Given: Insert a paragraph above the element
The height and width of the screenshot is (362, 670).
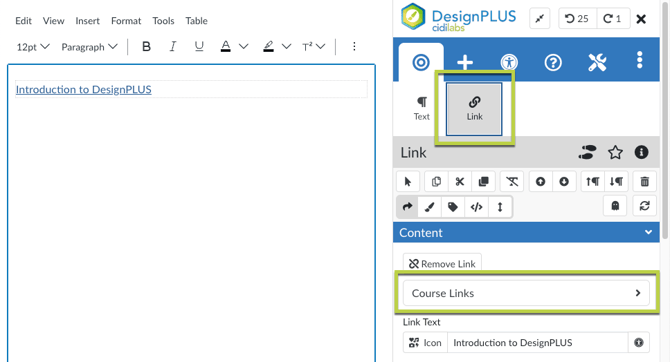Looking at the screenshot, I should (x=593, y=182).
